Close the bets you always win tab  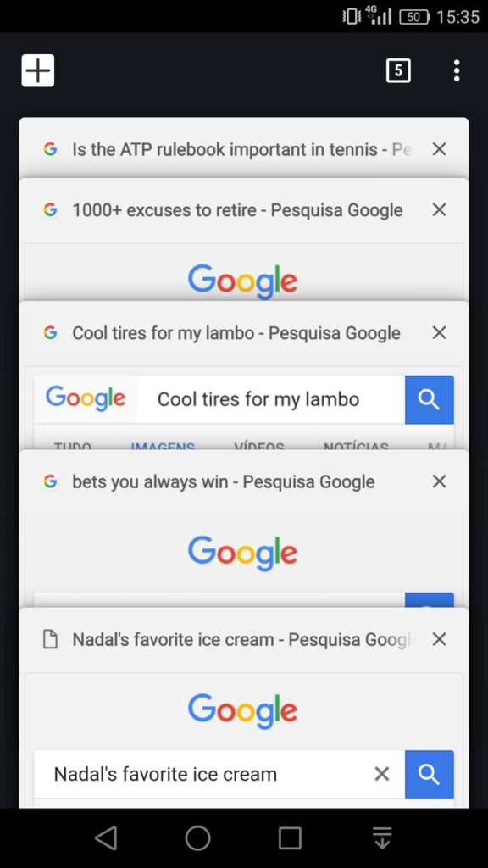pyautogui.click(x=440, y=481)
